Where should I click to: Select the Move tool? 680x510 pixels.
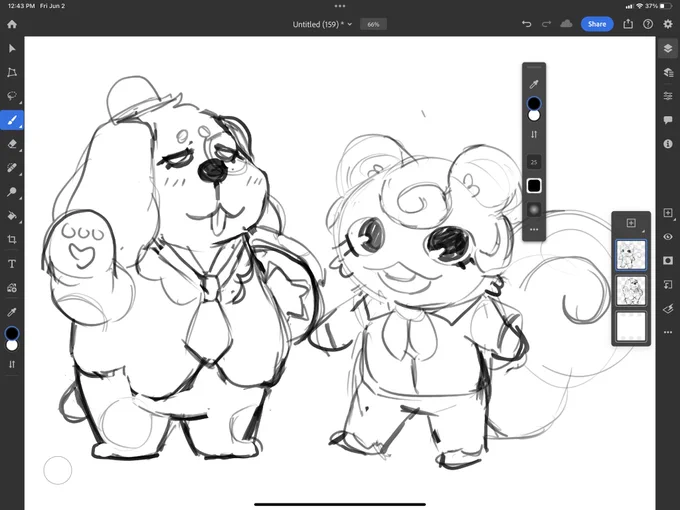[x=12, y=48]
